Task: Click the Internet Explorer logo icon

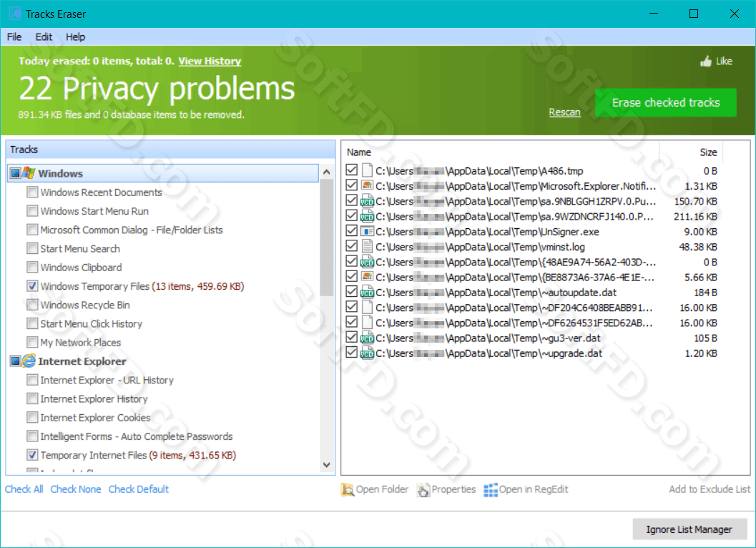Action: click(x=29, y=361)
